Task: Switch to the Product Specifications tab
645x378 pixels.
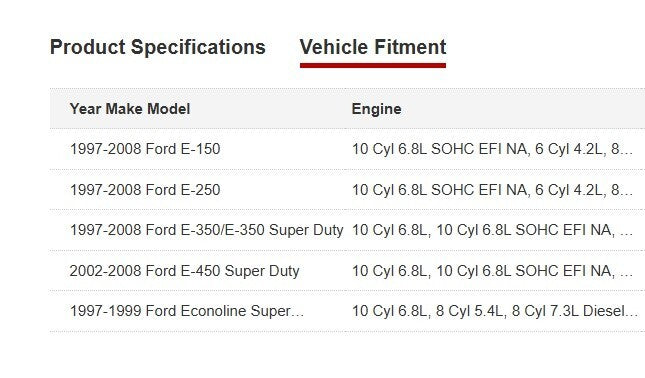Action: 158,47
